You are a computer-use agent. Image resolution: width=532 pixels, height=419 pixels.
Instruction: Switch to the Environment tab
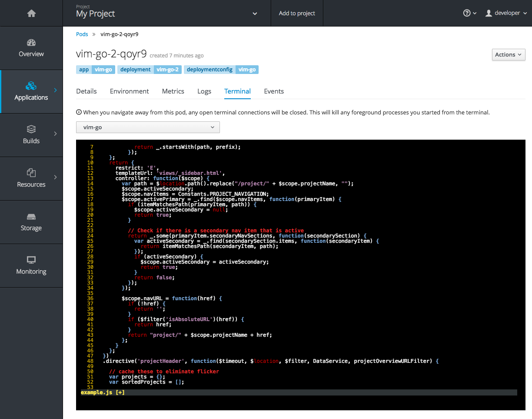(129, 91)
